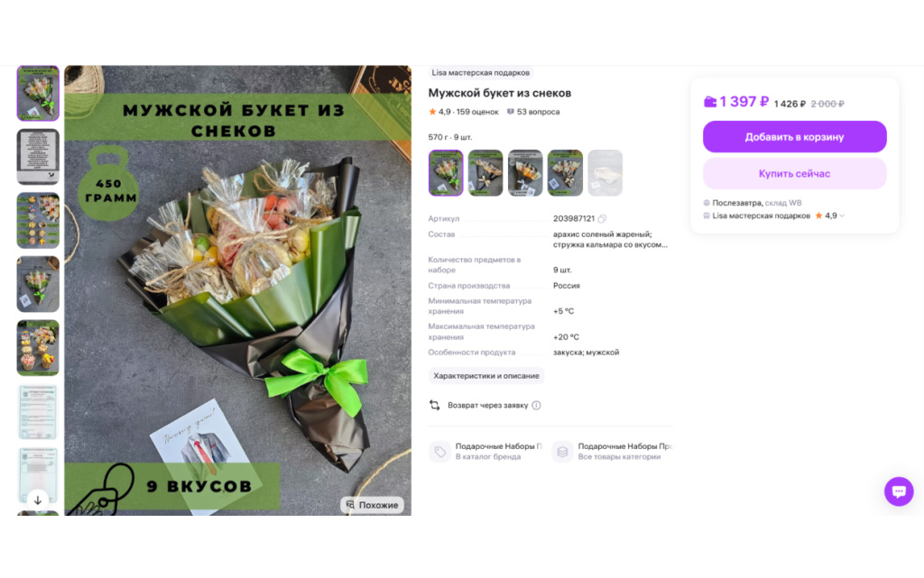Screen dimensions: 924x578
Task: Open the chat support bubble icon
Action: 899,491
